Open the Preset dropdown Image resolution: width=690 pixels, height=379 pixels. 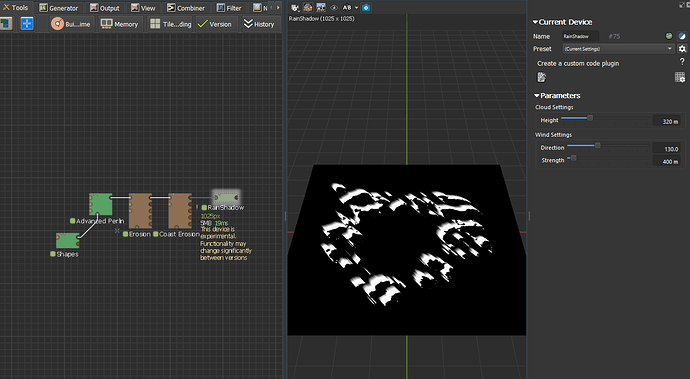pyautogui.click(x=618, y=49)
